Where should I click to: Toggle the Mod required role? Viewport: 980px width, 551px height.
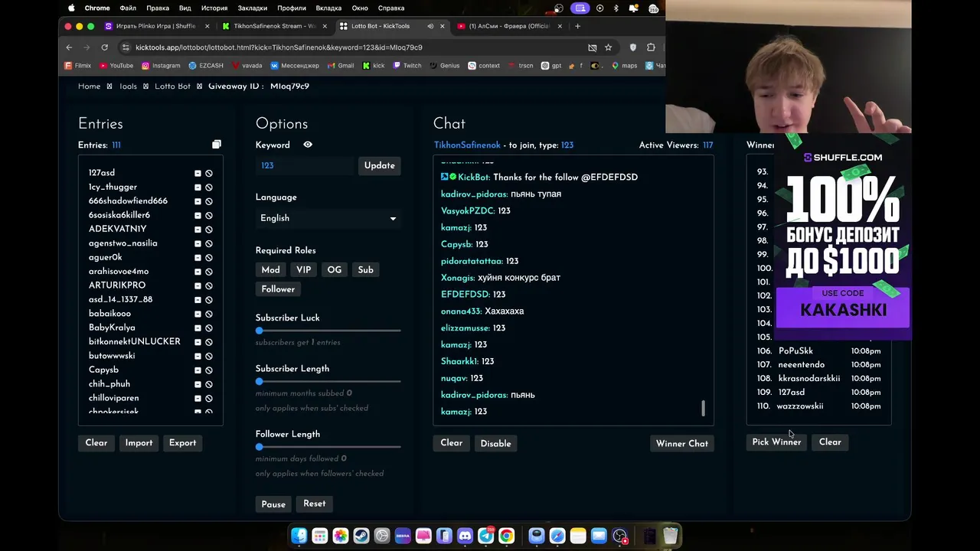pos(270,269)
